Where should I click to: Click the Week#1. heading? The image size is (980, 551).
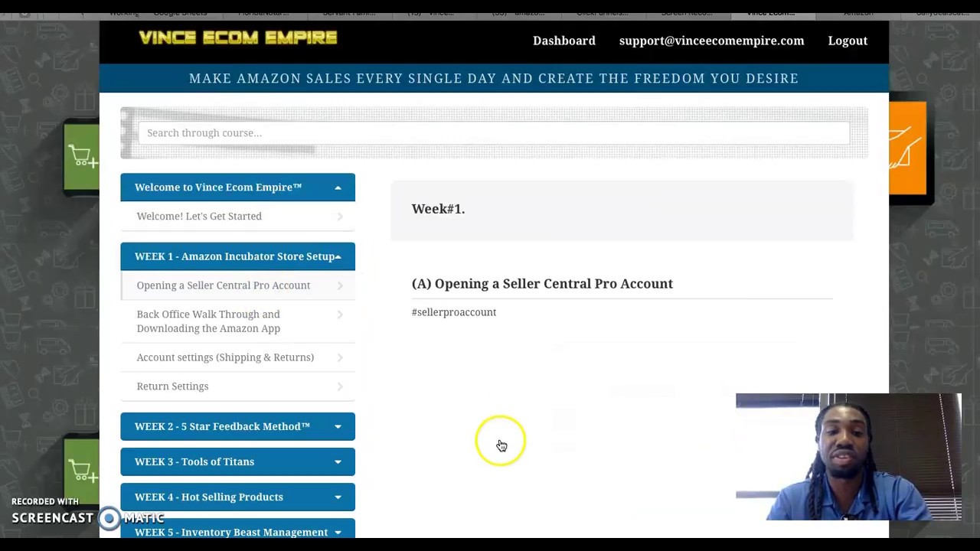click(x=438, y=209)
